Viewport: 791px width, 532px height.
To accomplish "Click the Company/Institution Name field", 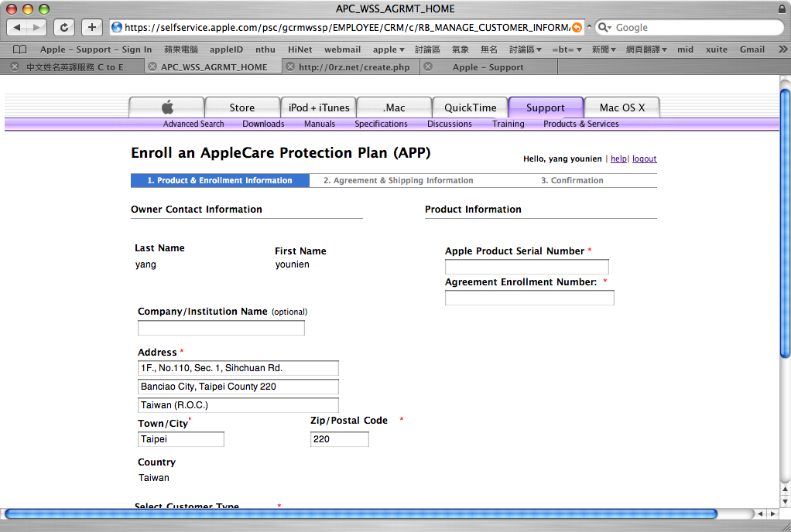I will coord(221,328).
